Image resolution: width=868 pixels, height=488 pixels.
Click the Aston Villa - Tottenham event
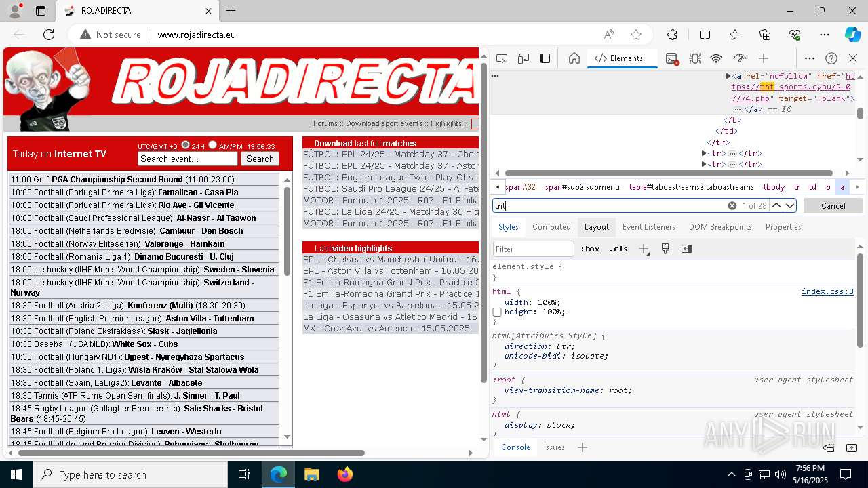[x=210, y=319]
